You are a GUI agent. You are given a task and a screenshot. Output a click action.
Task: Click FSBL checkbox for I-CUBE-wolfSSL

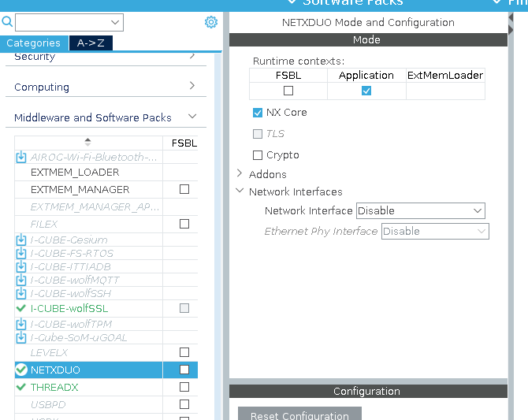pyautogui.click(x=184, y=308)
